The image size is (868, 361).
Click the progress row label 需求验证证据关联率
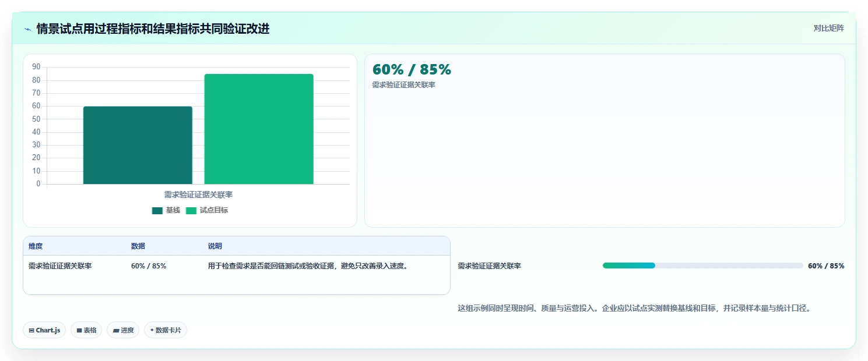489,266
